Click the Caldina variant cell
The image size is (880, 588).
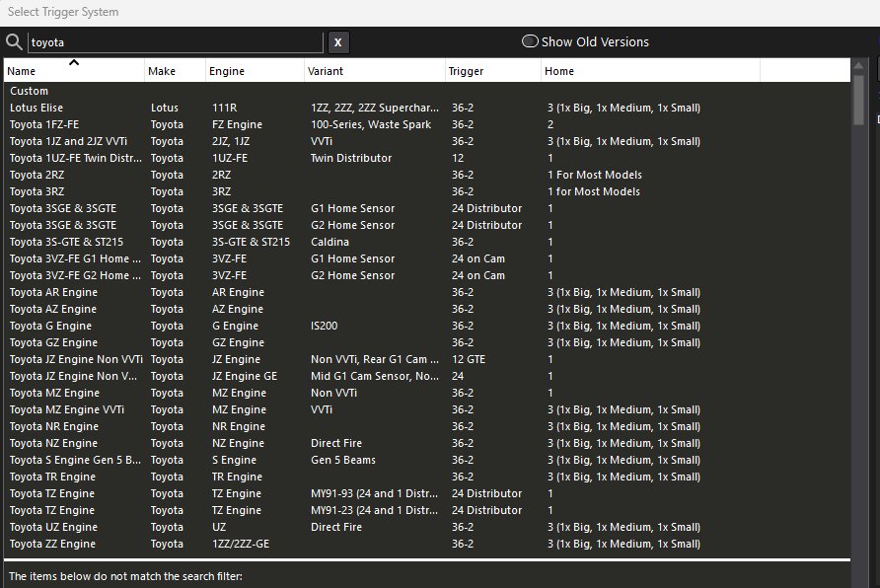click(330, 242)
